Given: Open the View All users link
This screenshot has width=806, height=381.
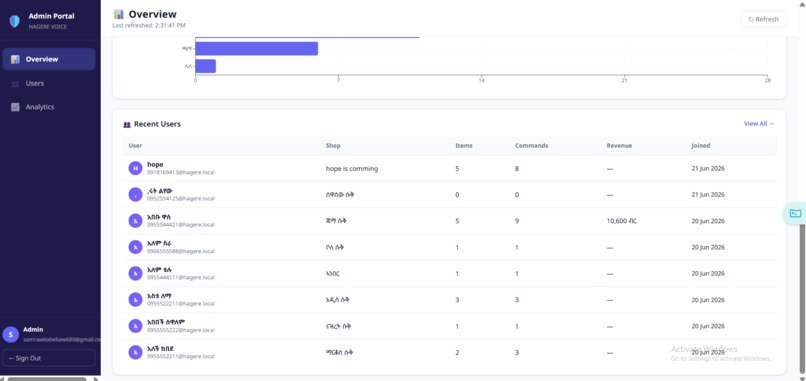Looking at the screenshot, I should coord(759,124).
